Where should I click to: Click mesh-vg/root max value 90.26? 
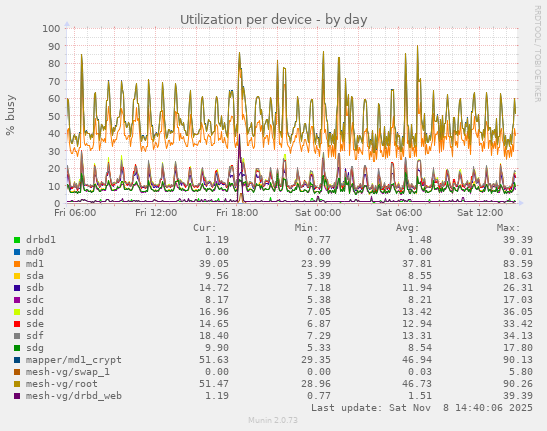518,384
